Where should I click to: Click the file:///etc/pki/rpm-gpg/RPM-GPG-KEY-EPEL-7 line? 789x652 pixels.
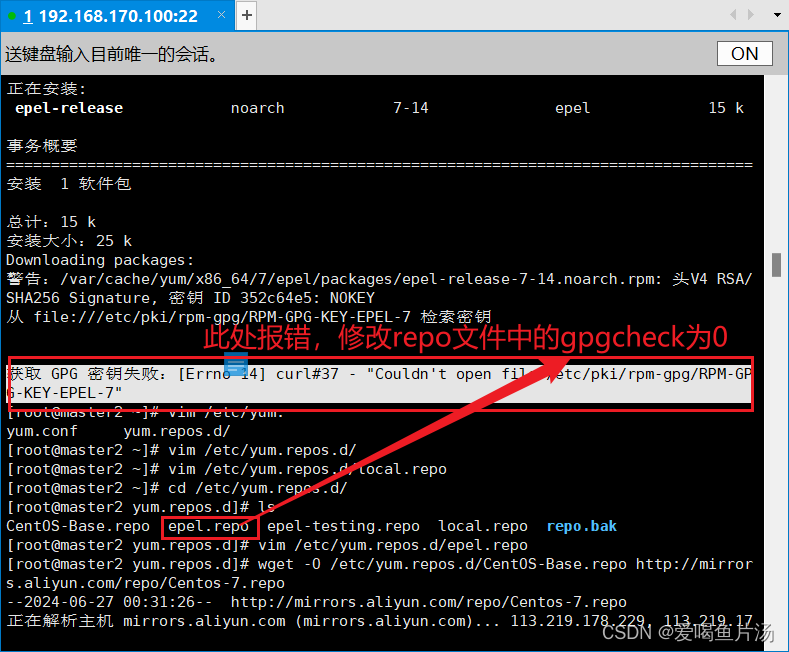point(249,317)
